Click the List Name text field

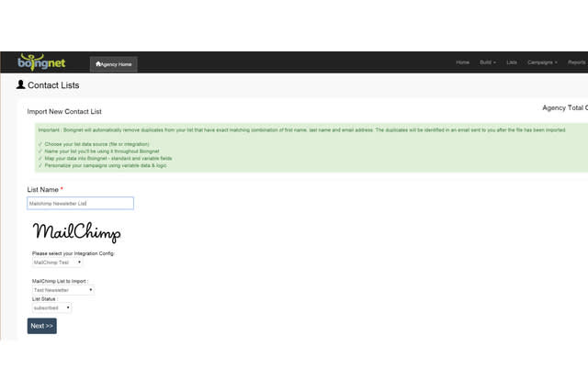pos(81,203)
